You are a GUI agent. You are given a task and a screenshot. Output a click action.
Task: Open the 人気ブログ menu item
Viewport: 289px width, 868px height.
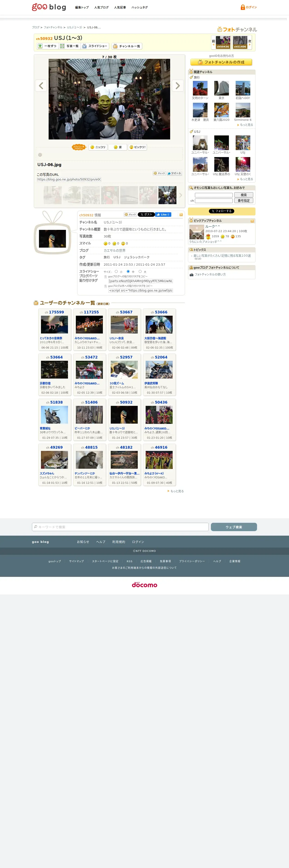[101, 7]
